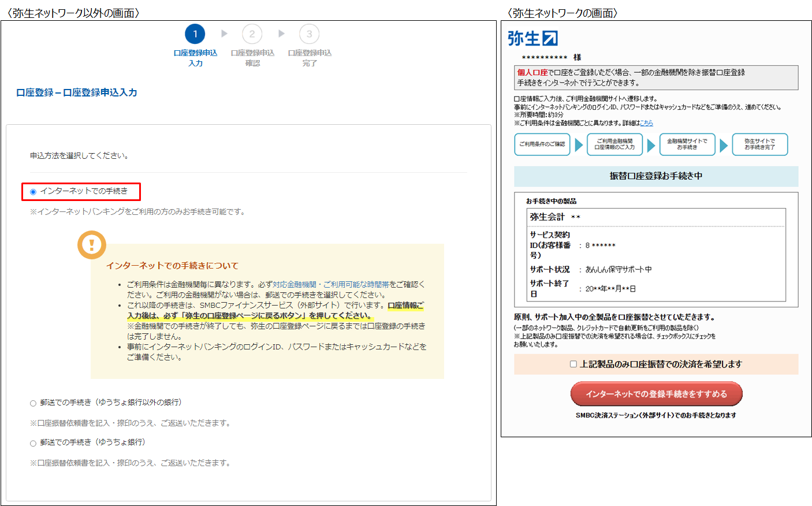Open the ご利用可能な時間帯 link
Image resolution: width=812 pixels, height=506 pixels.
pos(356,284)
